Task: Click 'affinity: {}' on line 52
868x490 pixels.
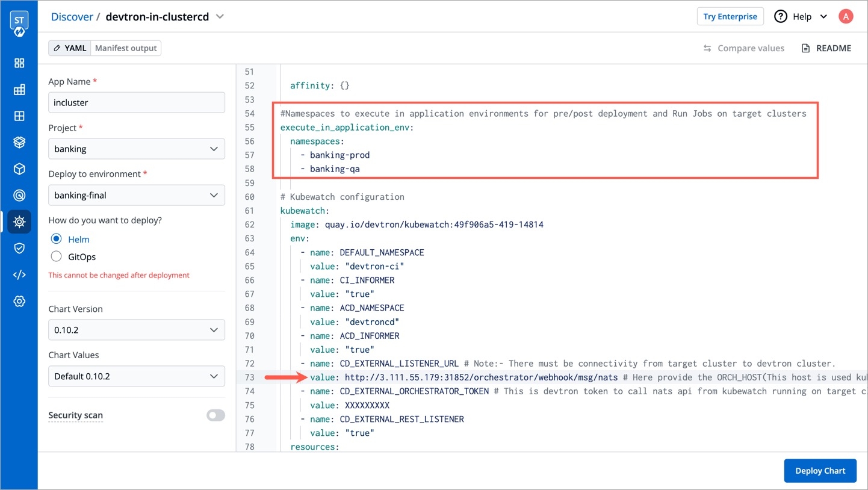Action: click(320, 85)
